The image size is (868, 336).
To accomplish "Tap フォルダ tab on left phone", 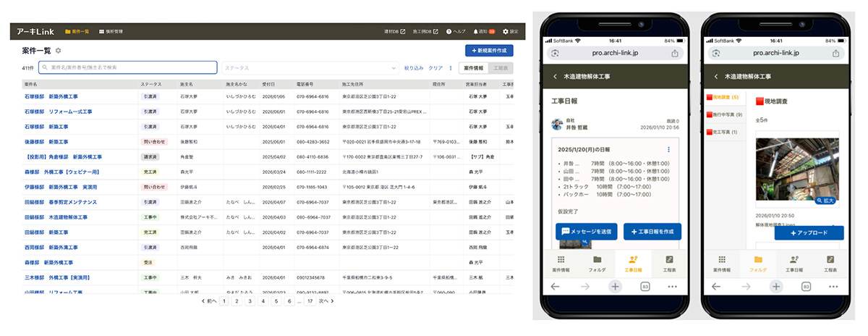I will (x=597, y=263).
